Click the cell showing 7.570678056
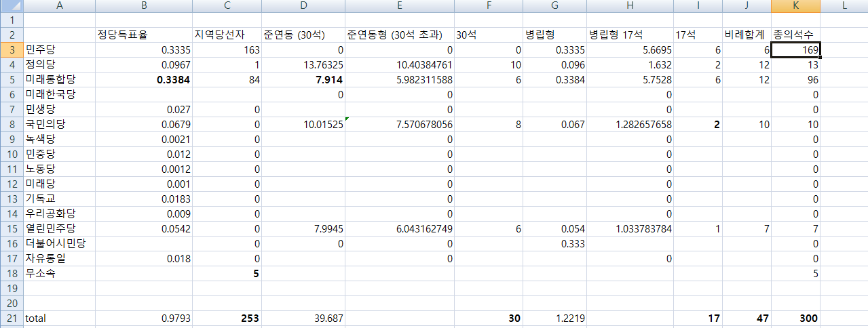This screenshot has height=328, width=868. point(400,125)
